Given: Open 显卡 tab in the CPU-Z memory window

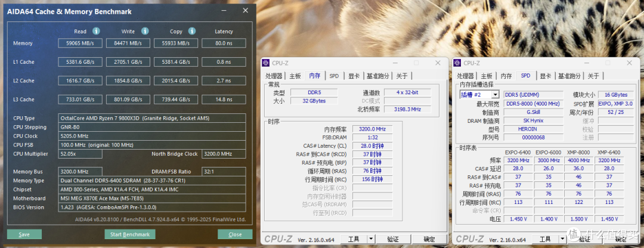Looking at the screenshot, I should pyautogui.click(x=354, y=76).
